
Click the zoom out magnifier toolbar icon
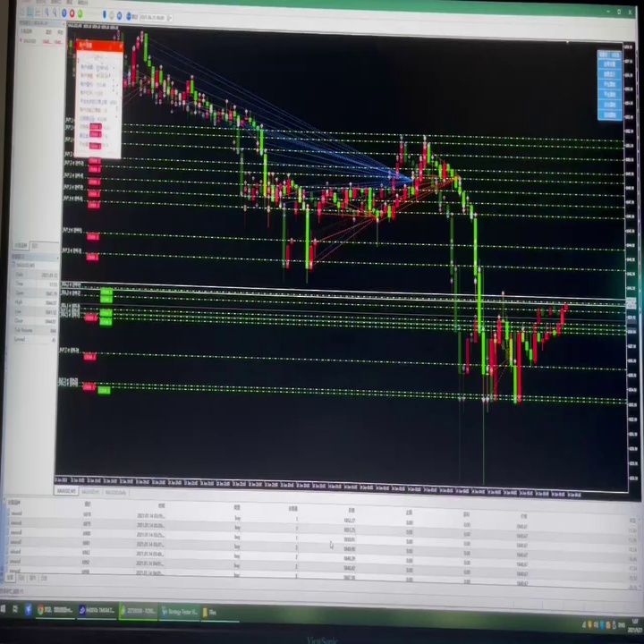(55, 13)
